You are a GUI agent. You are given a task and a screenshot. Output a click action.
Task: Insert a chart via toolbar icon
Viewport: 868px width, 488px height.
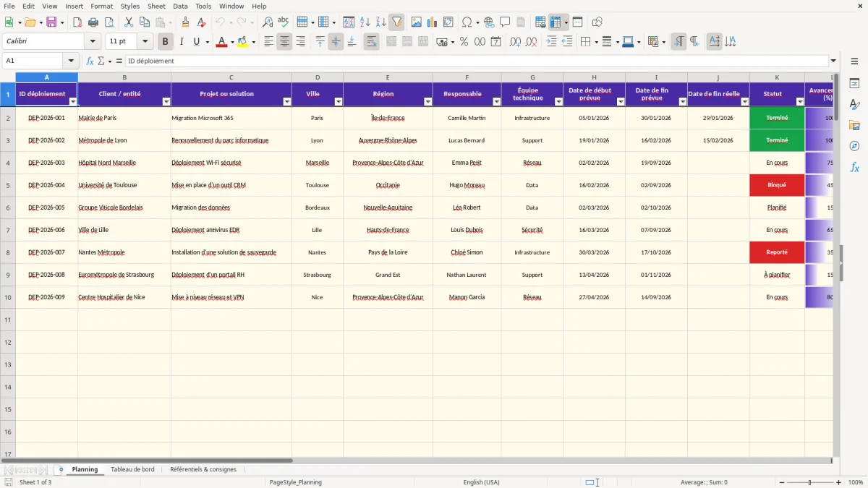(433, 22)
